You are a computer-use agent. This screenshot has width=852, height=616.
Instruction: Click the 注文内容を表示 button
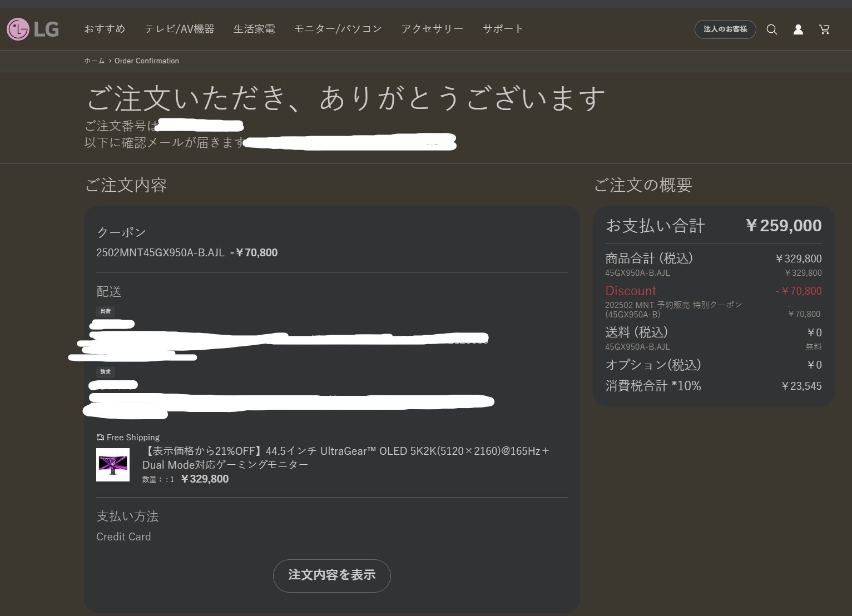pos(332,575)
